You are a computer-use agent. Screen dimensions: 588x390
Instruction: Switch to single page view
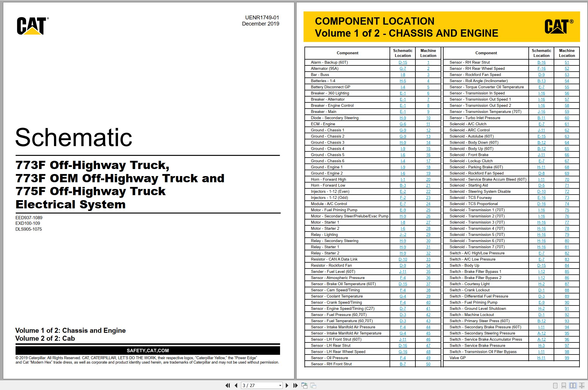click(555, 386)
